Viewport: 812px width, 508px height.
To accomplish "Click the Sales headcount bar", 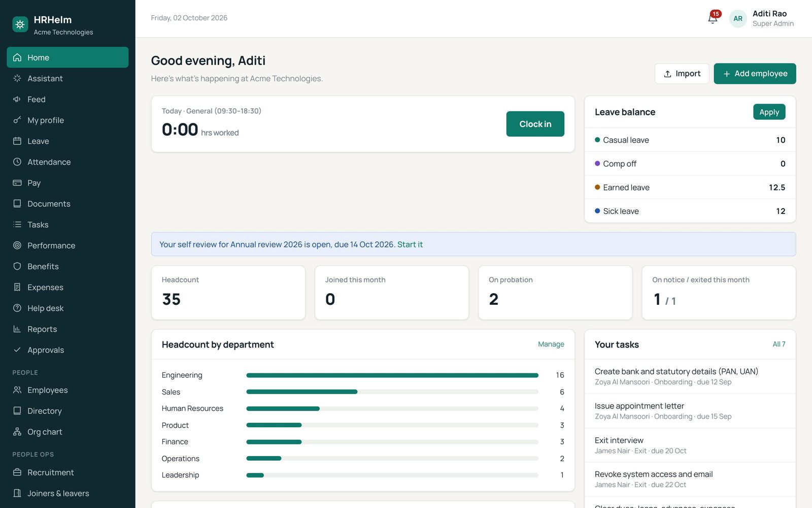I will 392,392.
